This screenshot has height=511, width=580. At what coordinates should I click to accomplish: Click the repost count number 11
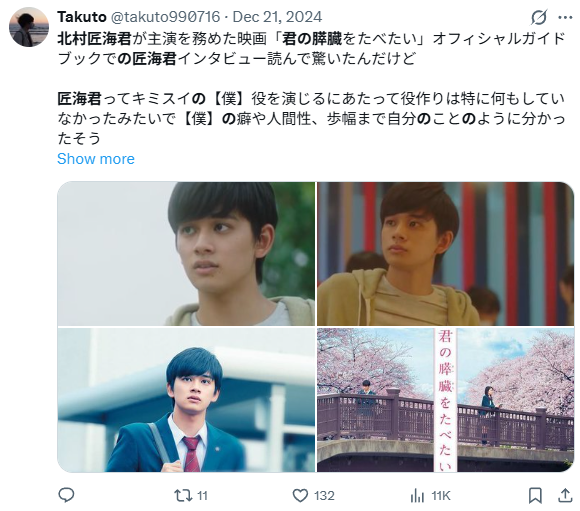point(202,495)
